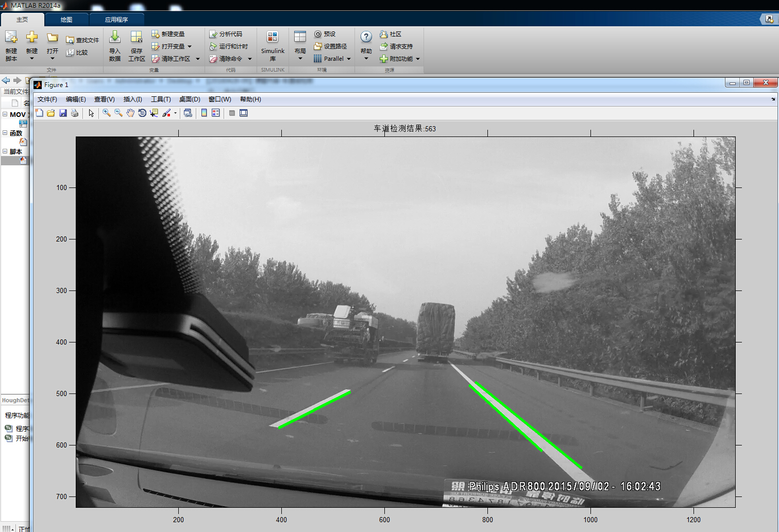Select the QuickTime file under MOV
Viewport: 779px width, 532px height.
coord(23,124)
